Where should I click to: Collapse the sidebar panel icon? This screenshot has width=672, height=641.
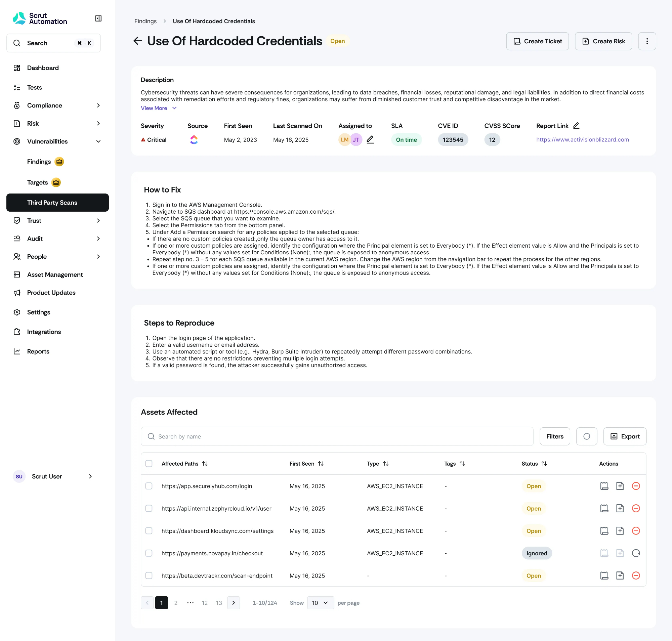(98, 18)
